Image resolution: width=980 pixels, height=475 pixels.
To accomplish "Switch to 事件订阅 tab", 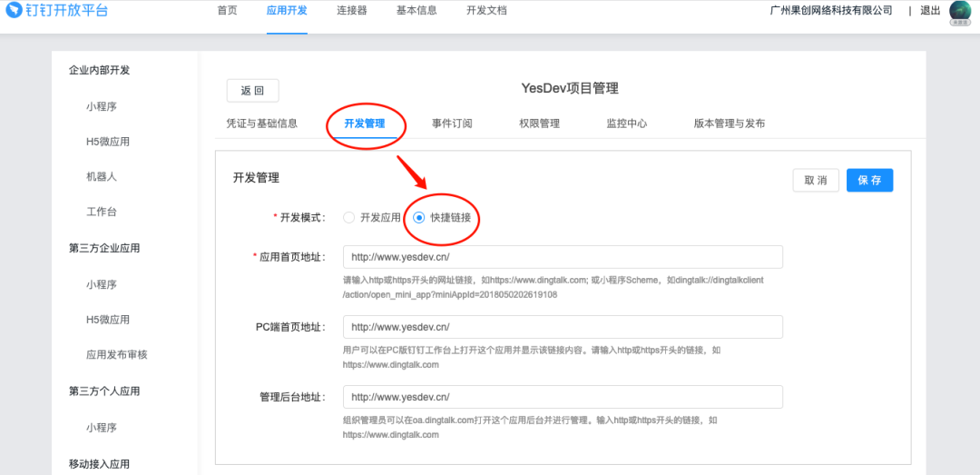I will (x=452, y=124).
